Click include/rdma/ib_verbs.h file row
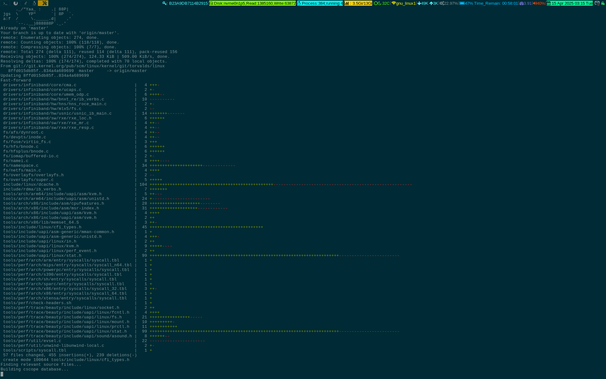606x379 pixels. tap(85, 189)
